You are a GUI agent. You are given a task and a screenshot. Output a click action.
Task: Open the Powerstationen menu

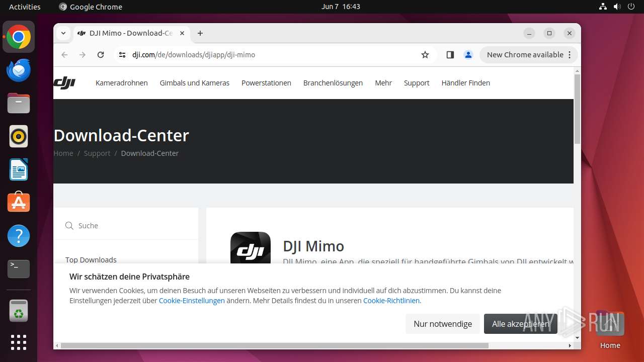[x=266, y=83]
